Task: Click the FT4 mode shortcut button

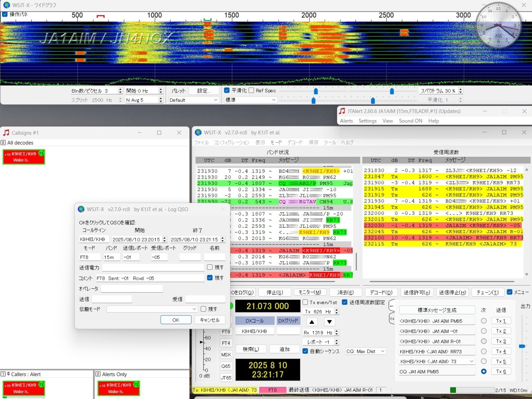Action: click(226, 343)
